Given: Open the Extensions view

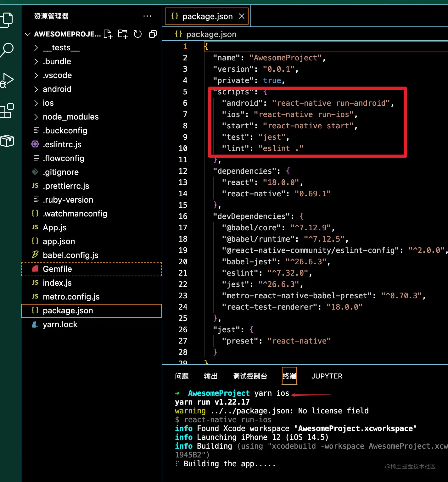Looking at the screenshot, I should [7, 111].
